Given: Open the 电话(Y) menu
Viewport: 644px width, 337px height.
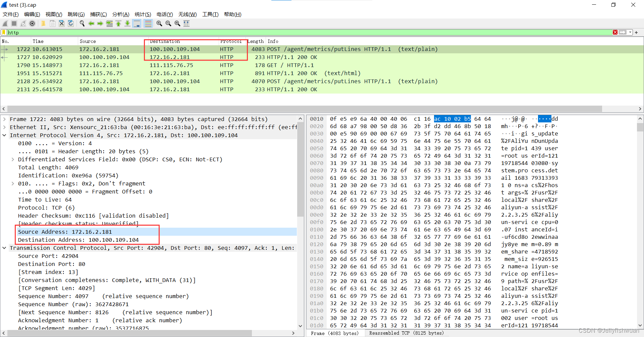Looking at the screenshot, I should click(165, 14).
